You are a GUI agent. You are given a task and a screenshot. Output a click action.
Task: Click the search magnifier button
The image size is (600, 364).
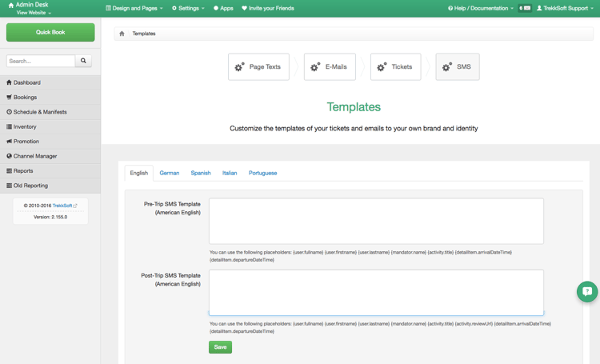(x=83, y=61)
